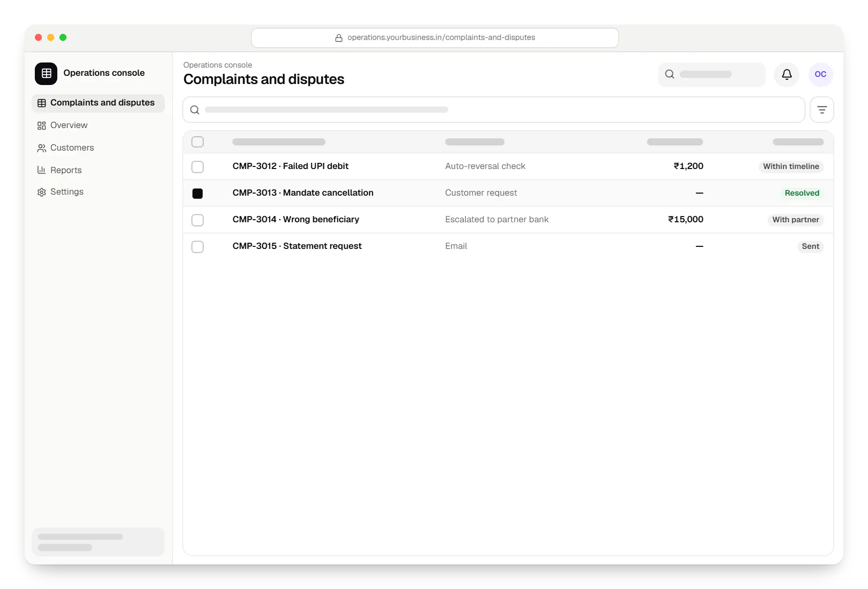The height and width of the screenshot is (589, 868).
Task: Click the Customers people icon
Action: pos(41,148)
